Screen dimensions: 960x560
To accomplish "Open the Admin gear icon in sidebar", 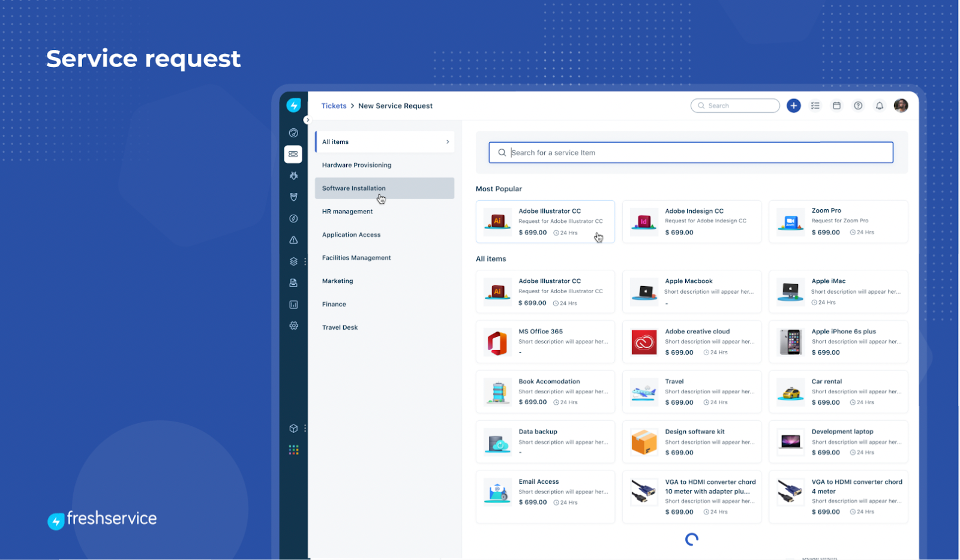I will 293,326.
